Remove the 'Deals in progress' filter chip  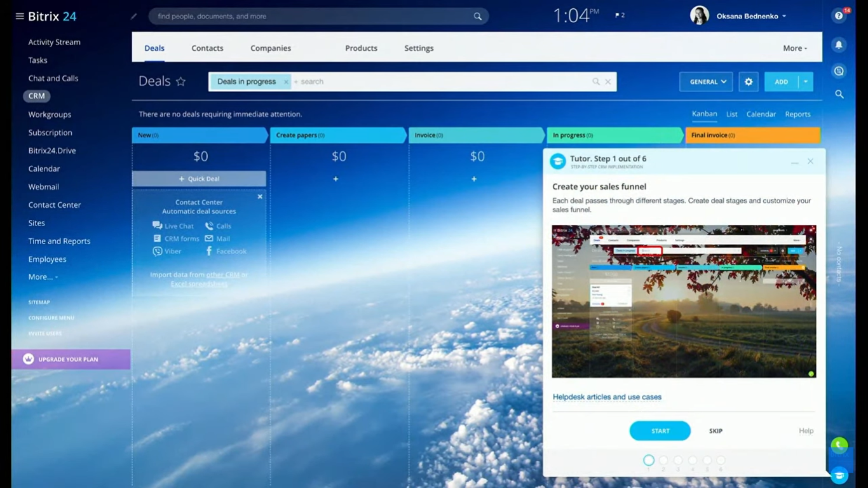tap(286, 81)
